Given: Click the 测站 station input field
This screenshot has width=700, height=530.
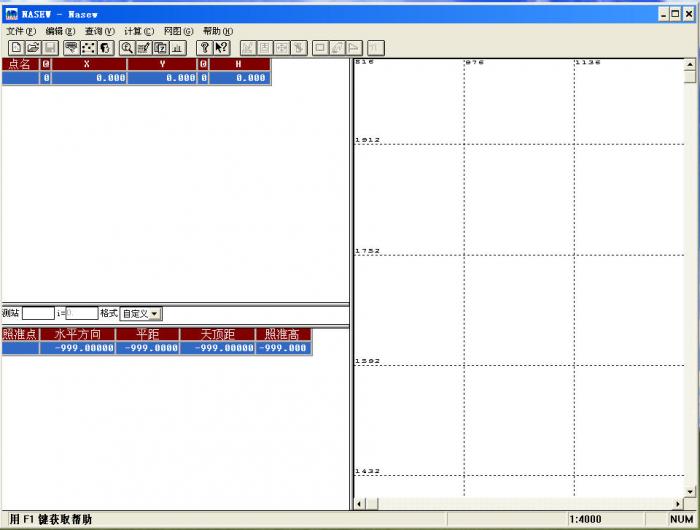Looking at the screenshot, I should [x=38, y=314].
